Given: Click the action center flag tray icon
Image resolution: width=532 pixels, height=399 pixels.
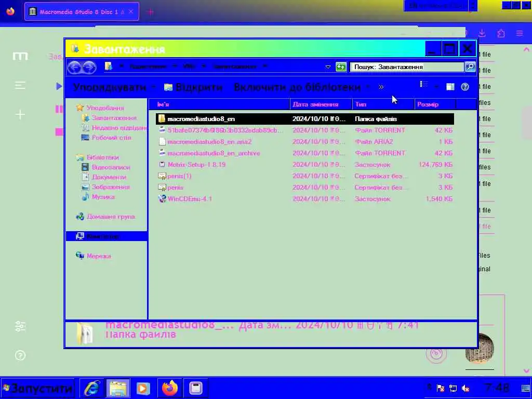Looking at the screenshot, I should pos(441,388).
